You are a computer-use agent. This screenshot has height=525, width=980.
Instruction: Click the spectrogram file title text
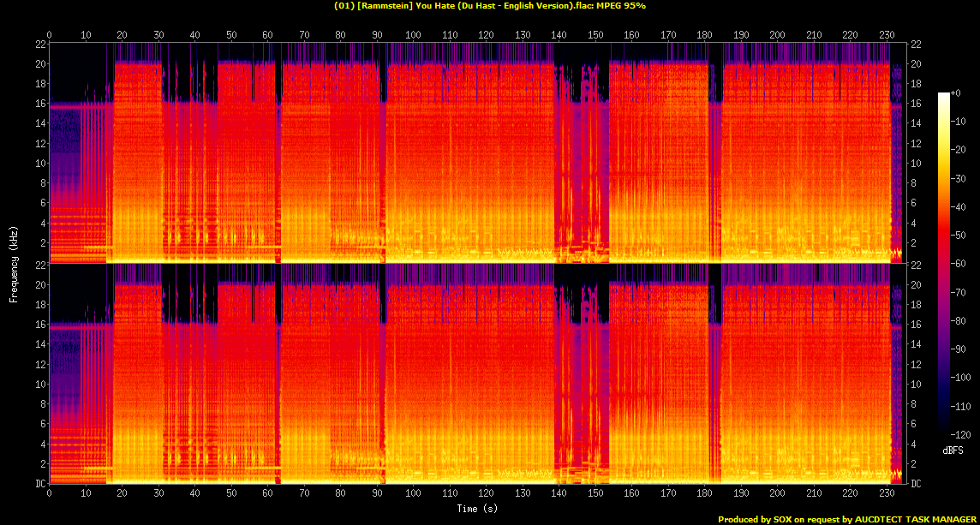point(489,6)
